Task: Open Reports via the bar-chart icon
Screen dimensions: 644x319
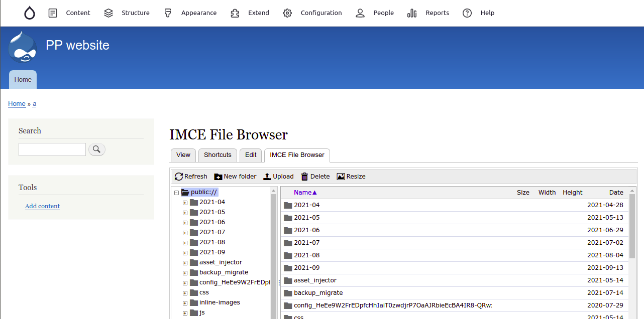Action: click(411, 13)
